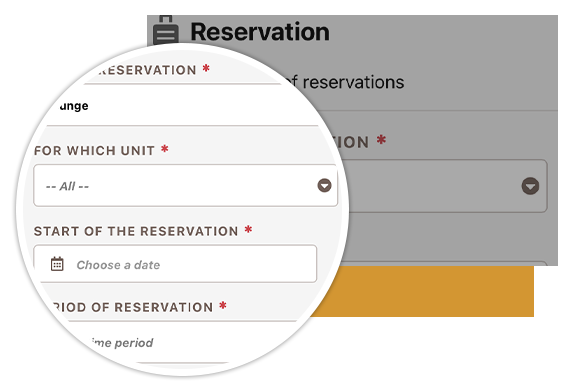Click red asterisk after PERIOD OF RESERVATION
570x390 pixels.
click(x=223, y=306)
